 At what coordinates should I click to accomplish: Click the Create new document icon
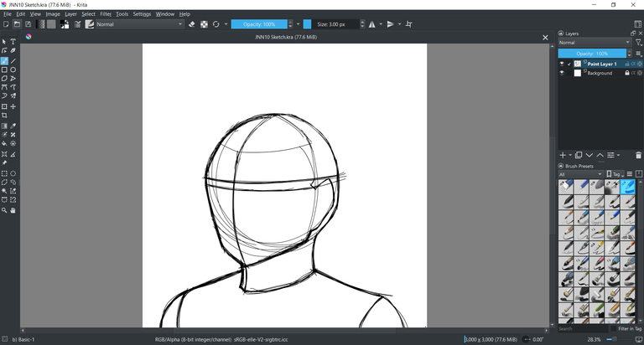tap(6, 24)
